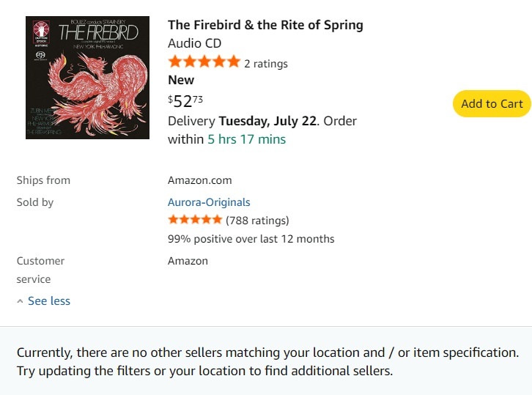Click the "Tuesday, July 22" delivery date
The width and height of the screenshot is (532, 395).
pos(269,120)
